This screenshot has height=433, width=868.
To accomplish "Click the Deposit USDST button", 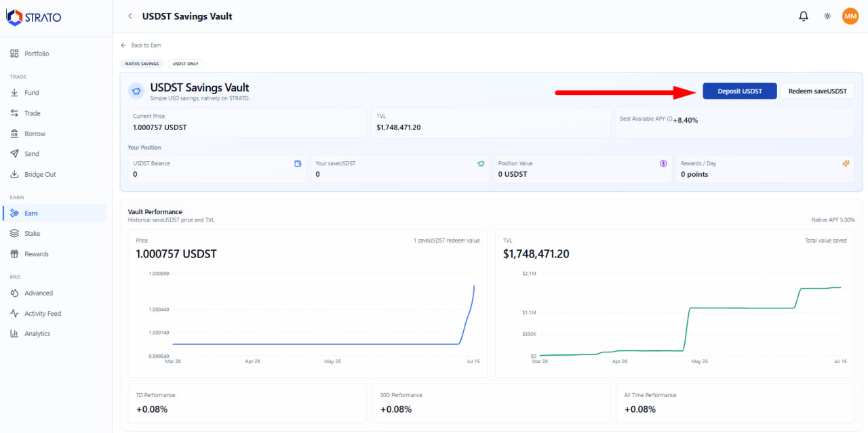I will tap(740, 91).
